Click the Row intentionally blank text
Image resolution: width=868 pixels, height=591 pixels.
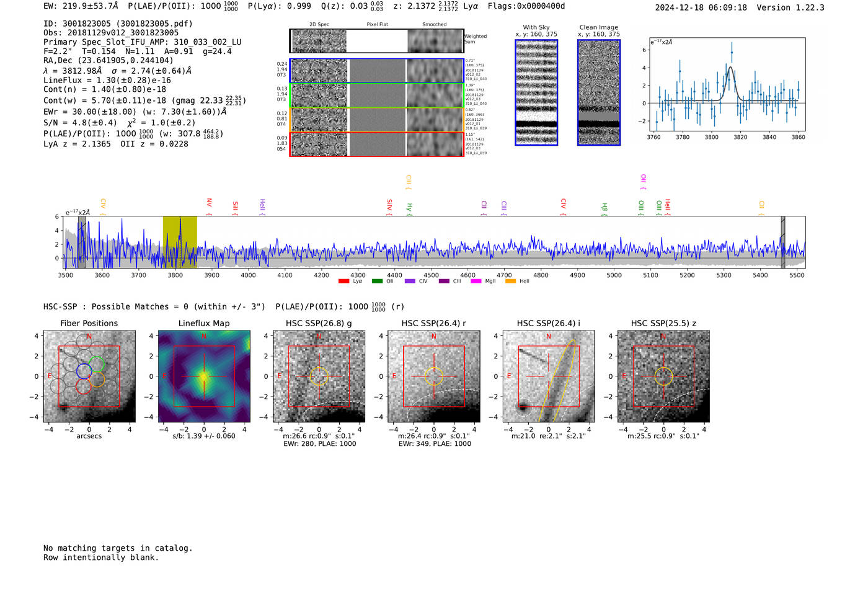point(101,558)
